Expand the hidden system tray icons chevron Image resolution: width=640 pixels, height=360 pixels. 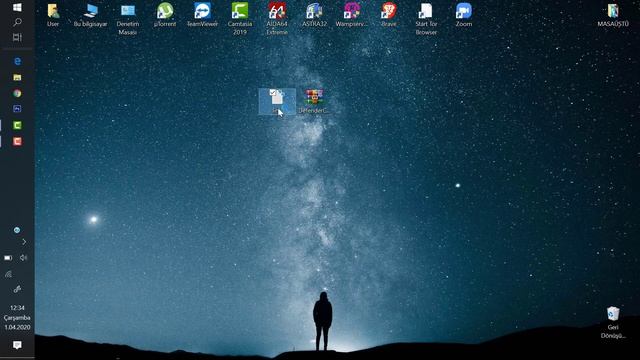(x=24, y=242)
